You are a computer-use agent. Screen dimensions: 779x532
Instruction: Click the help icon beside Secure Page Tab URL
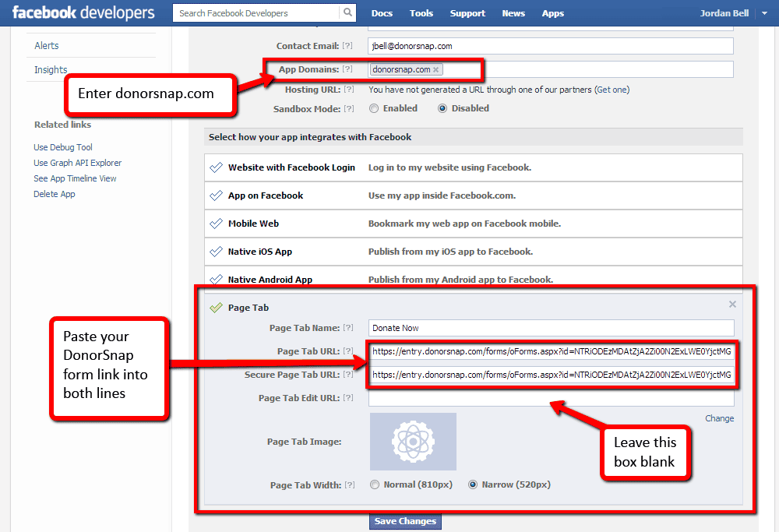click(348, 375)
